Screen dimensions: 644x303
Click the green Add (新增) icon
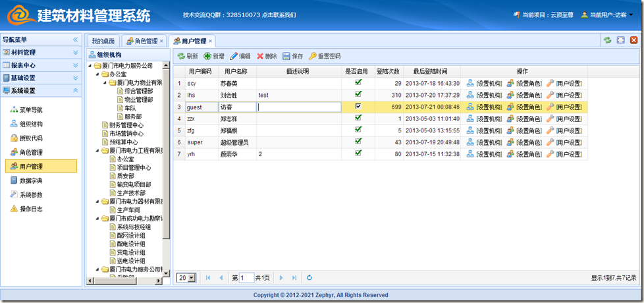pos(208,57)
